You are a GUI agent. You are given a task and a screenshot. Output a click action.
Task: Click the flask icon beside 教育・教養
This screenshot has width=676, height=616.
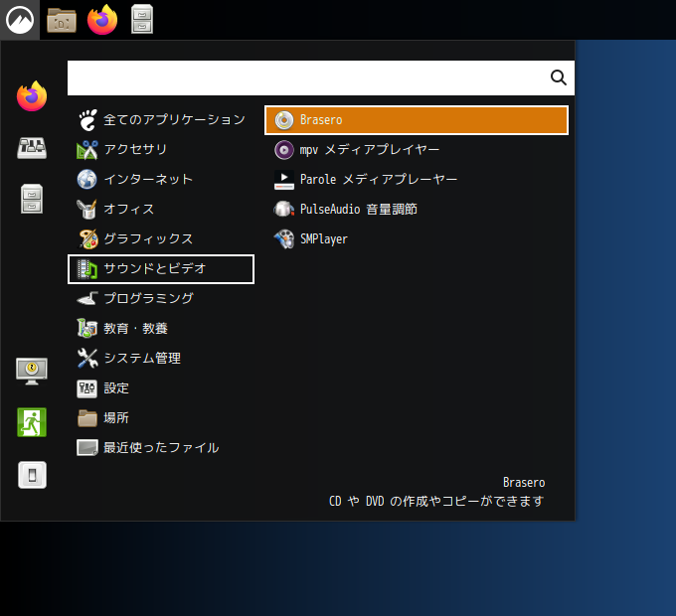(87, 328)
